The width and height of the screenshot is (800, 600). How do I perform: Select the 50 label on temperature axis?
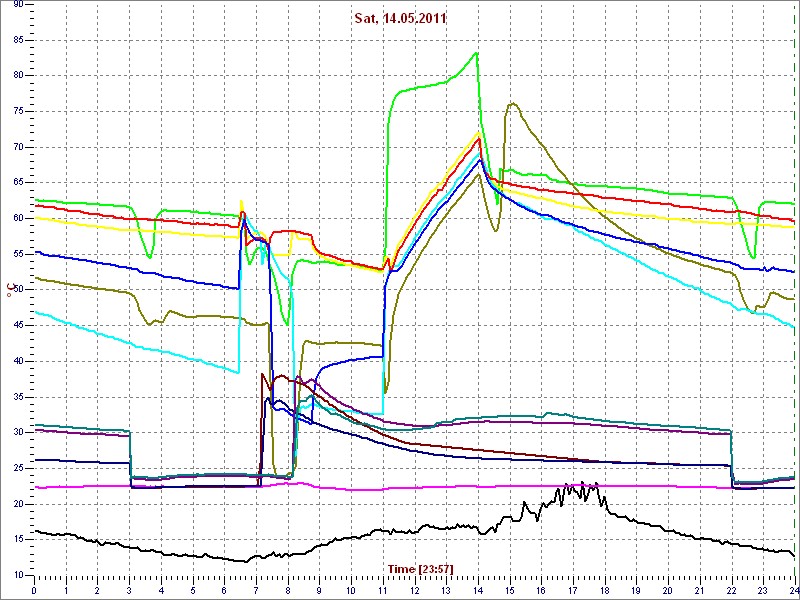(x=16, y=290)
